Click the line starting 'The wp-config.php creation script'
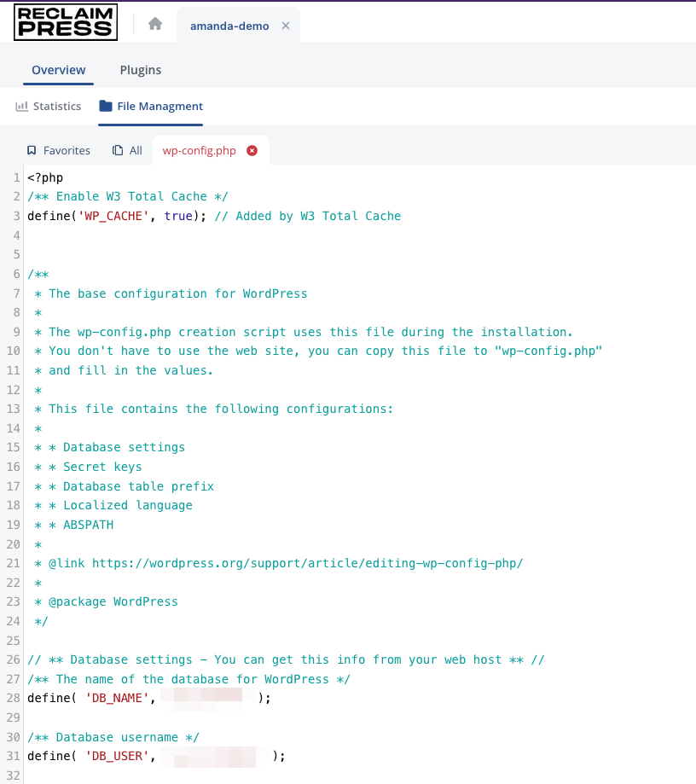696x784 pixels. [x=303, y=332]
